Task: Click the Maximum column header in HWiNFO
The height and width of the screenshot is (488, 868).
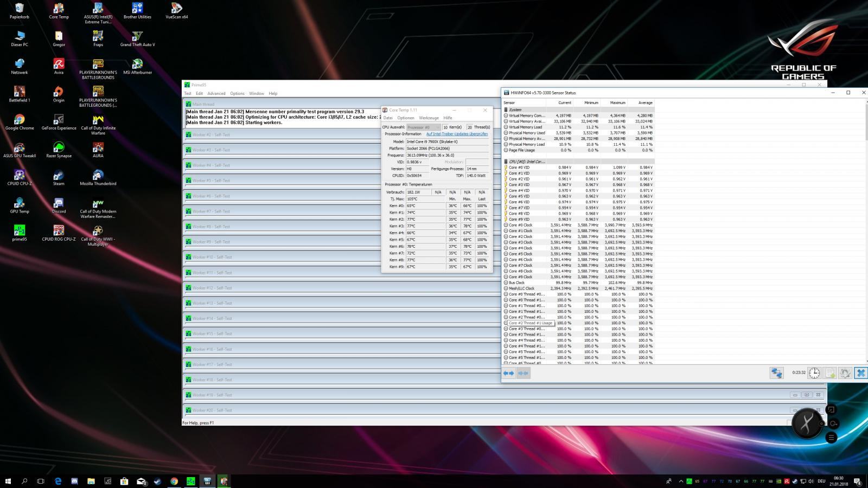Action: pos(617,102)
